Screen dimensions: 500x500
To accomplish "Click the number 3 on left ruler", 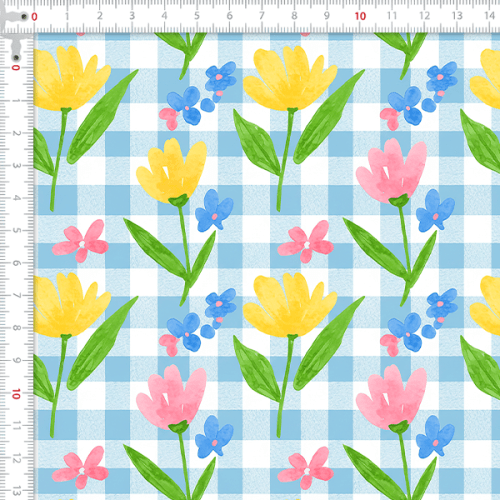I will (x=16, y=165).
